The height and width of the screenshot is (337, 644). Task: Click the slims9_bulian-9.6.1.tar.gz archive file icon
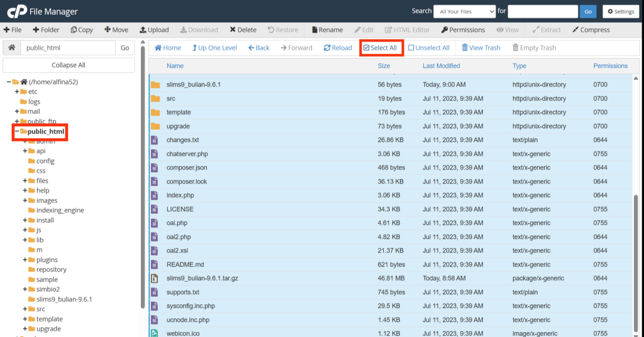click(155, 279)
